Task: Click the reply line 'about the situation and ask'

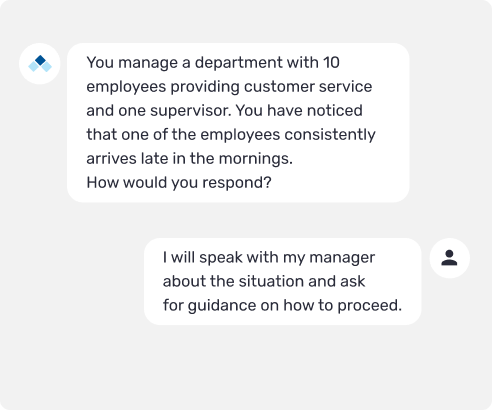Action: click(x=264, y=281)
